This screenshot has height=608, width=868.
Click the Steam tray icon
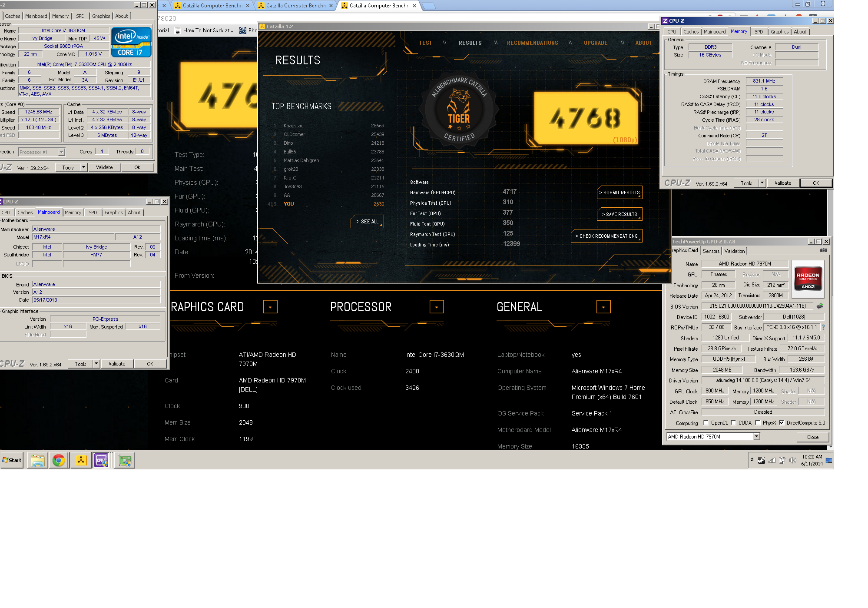(761, 460)
